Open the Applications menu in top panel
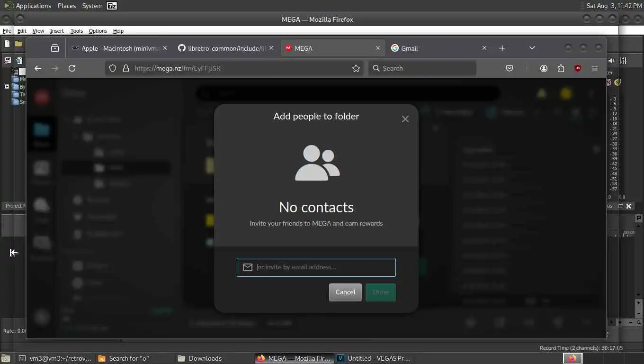 click(x=33, y=6)
